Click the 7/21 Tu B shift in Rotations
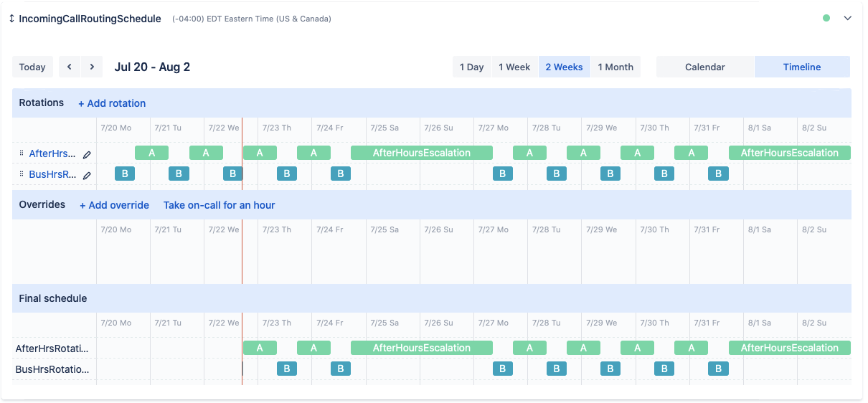 179,174
